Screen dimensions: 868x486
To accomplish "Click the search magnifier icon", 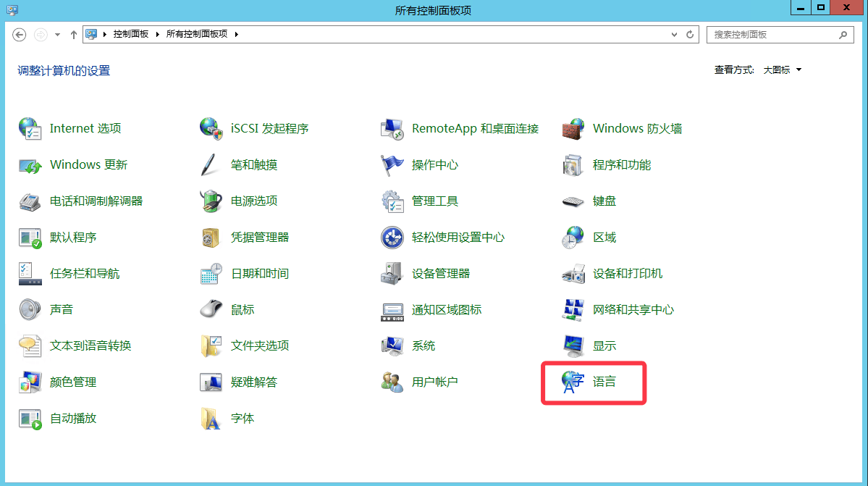I will click(843, 34).
